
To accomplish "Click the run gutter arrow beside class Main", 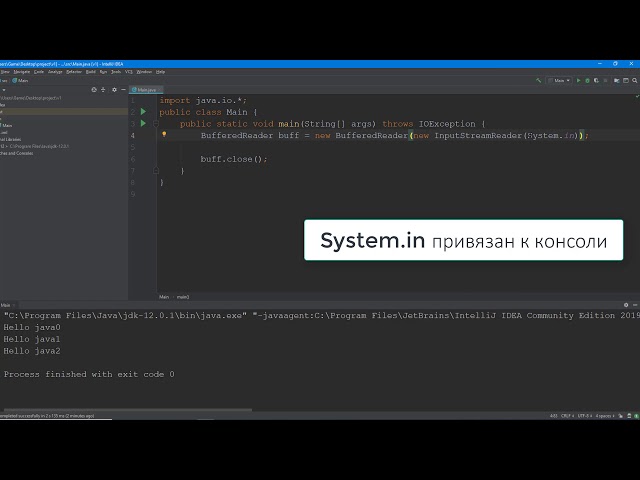I will [143, 112].
